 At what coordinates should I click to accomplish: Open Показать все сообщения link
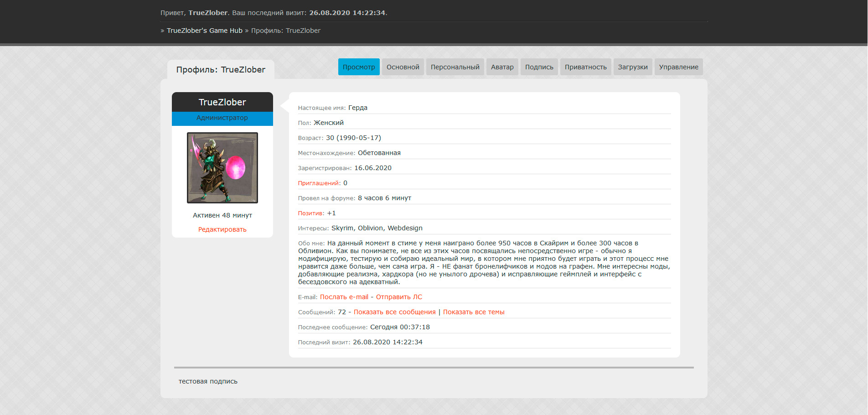tap(395, 312)
